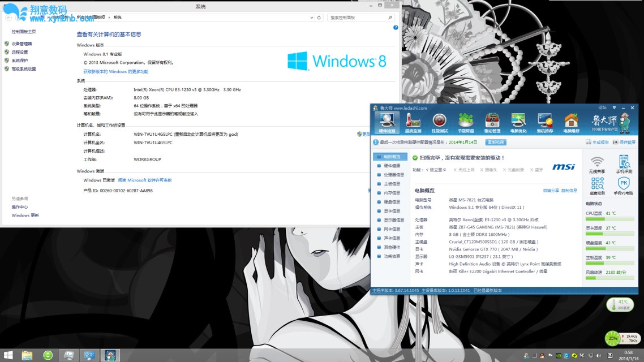Click the 论坛 forum link in Ludashi title bar
The width and height of the screenshot is (644, 362).
pos(602,107)
